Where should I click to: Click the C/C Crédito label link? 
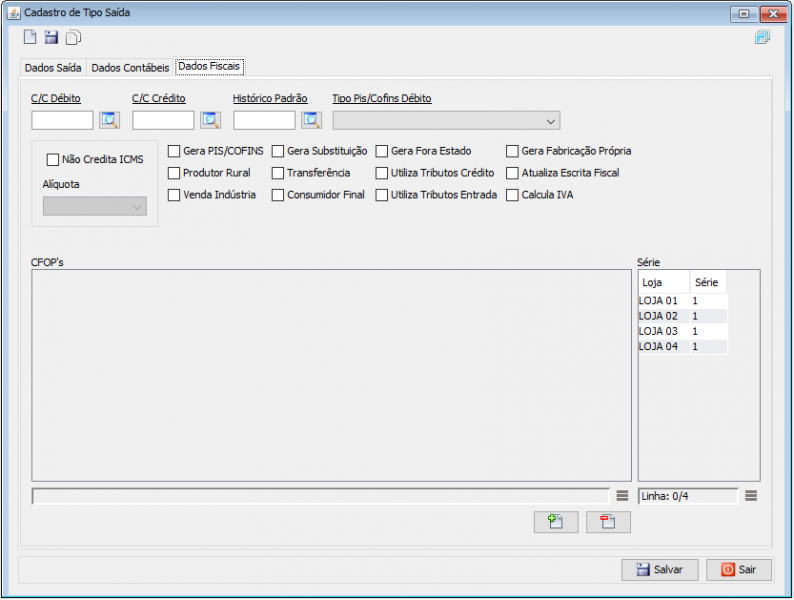[x=158, y=99]
